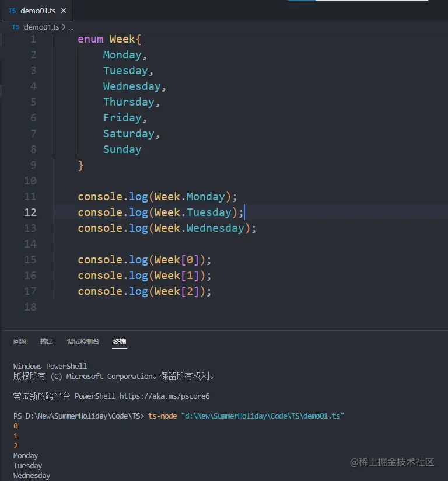
Task: Click Saturday enum member
Action: pyautogui.click(x=128, y=134)
